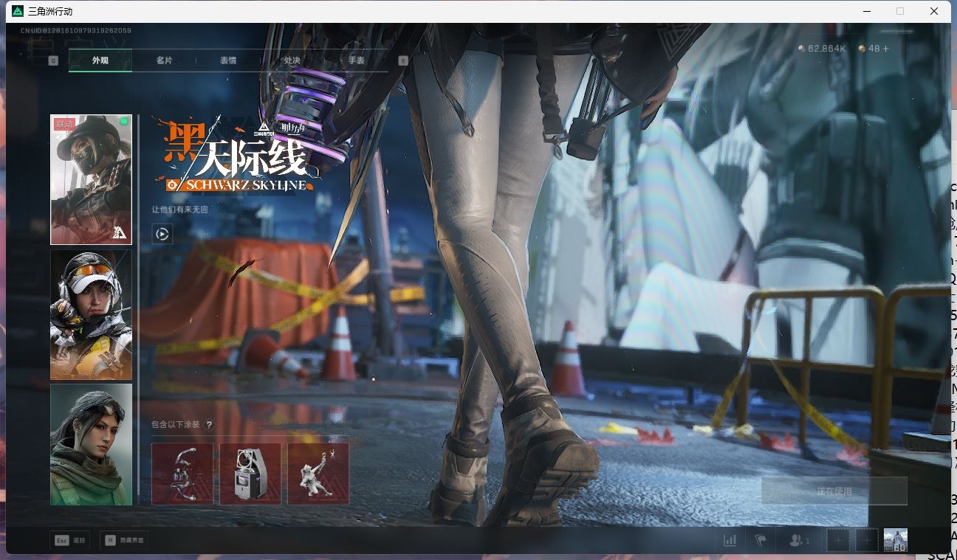Go to the 手表 tab
Image resolution: width=957 pixels, height=560 pixels.
(x=356, y=61)
